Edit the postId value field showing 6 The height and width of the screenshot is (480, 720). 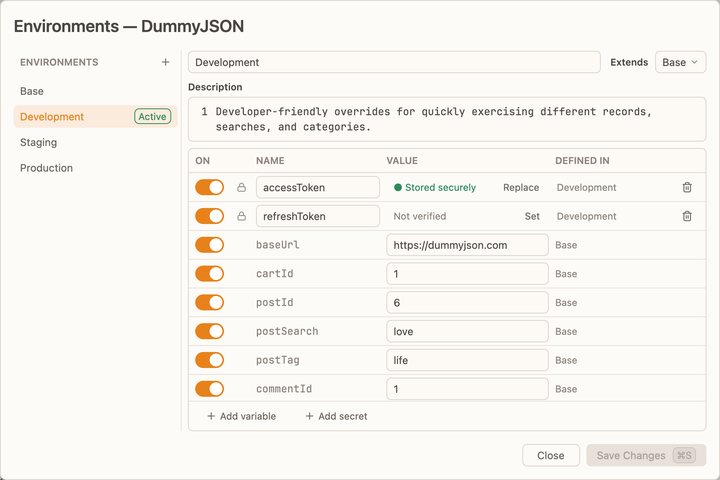point(467,303)
